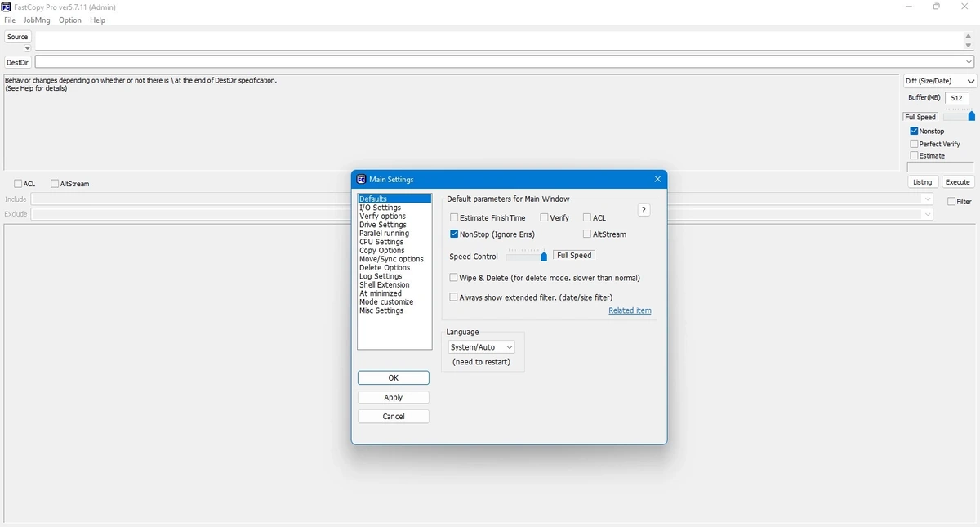Image resolution: width=980 pixels, height=527 pixels.
Task: Enable the Verify checkbox in dialog
Action: 545,218
